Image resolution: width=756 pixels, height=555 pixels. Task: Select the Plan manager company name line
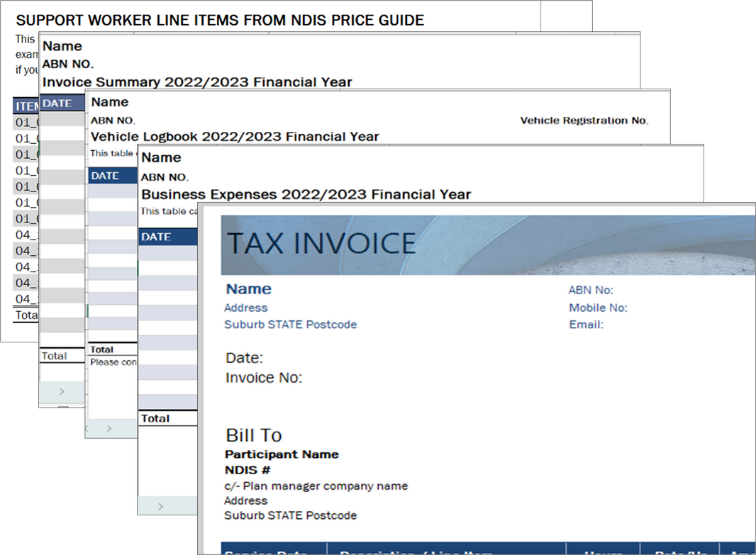[x=316, y=486]
